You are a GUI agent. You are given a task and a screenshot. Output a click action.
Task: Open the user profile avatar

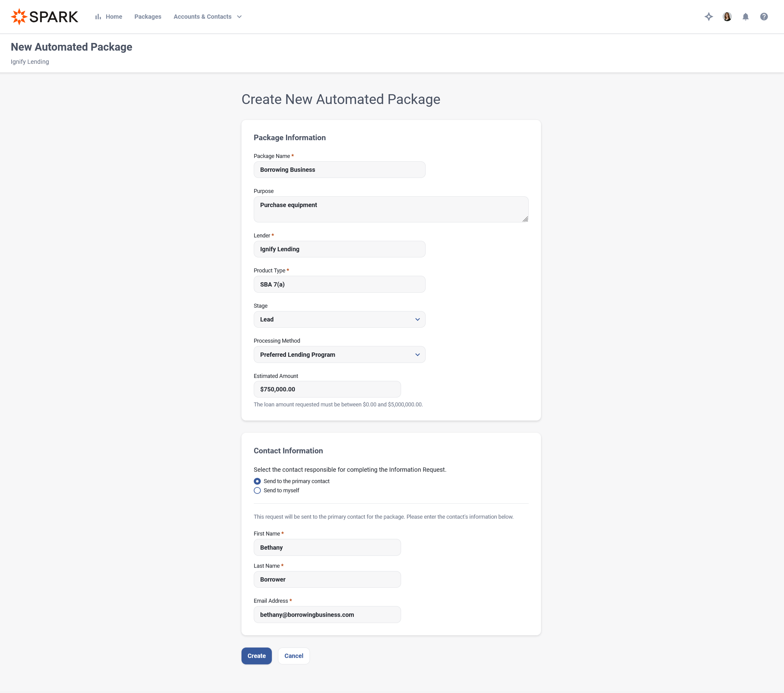pos(727,17)
